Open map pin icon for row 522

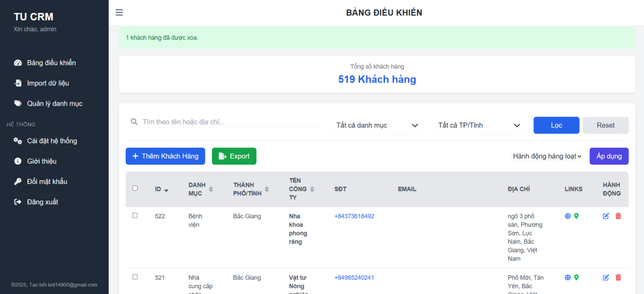pos(576,216)
